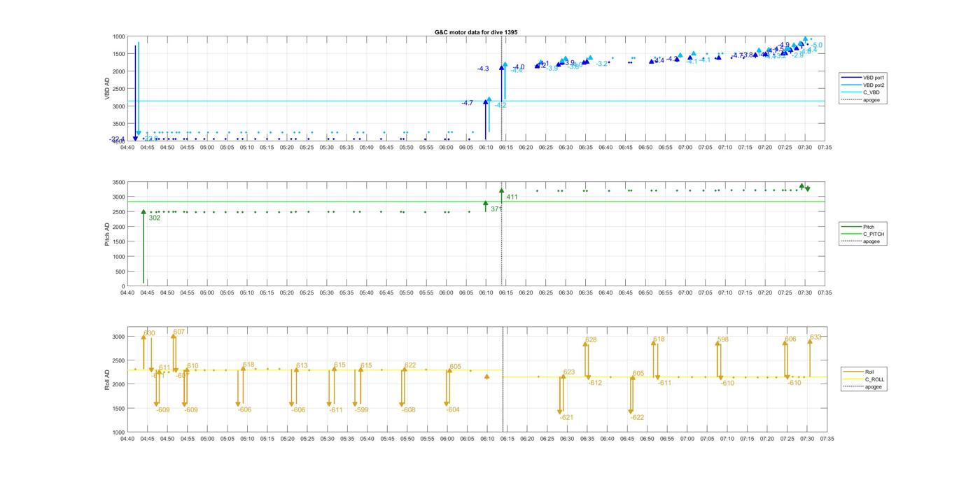980x485 pixels.
Task: Click the roll data label '-608'
Action: click(x=408, y=410)
